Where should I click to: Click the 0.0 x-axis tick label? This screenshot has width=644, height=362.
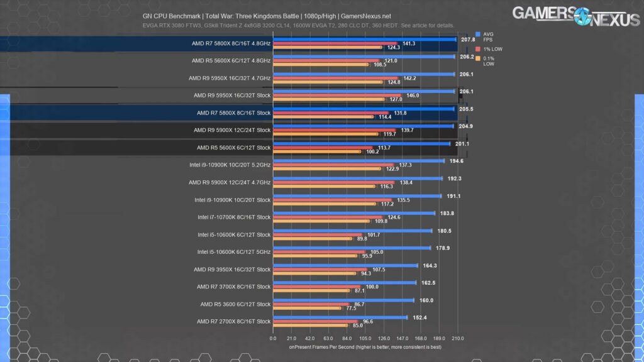[x=273, y=339]
